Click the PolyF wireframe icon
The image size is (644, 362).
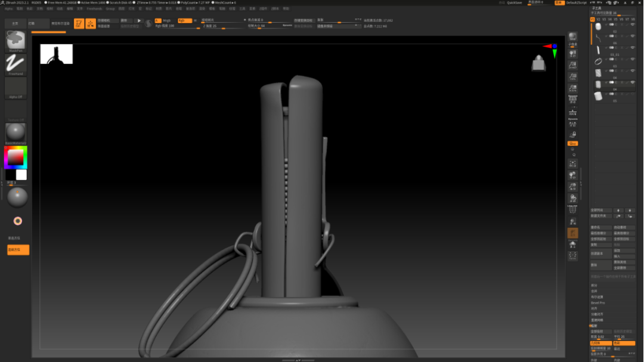pos(572,209)
